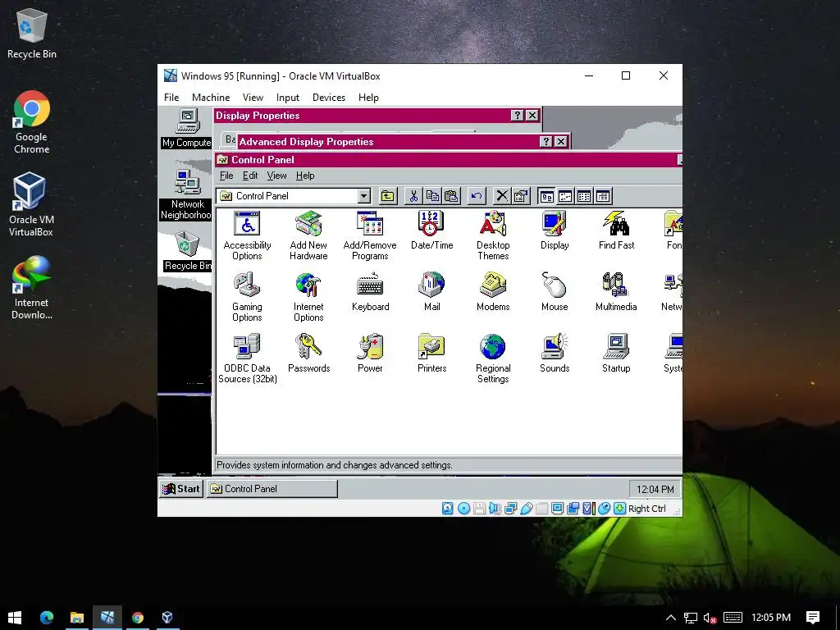This screenshot has height=630, width=840.
Task: Click VirtualBox mouse integration indicator
Action: pos(604,509)
